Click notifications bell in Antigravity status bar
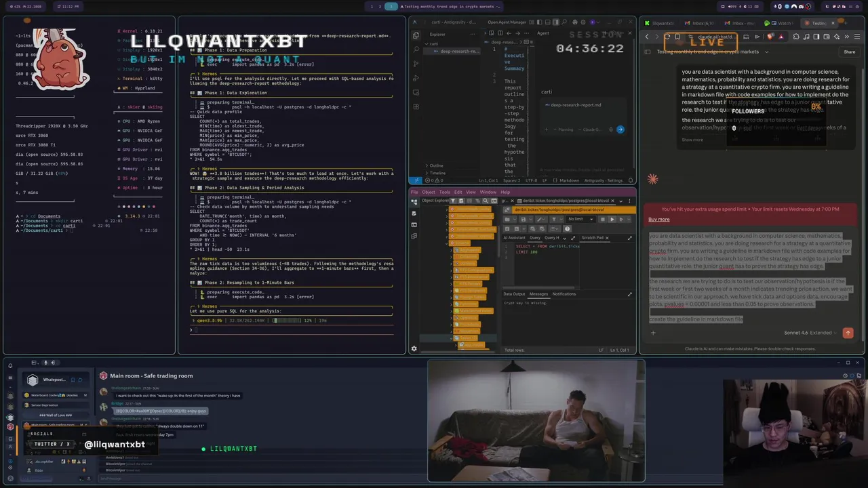 (x=631, y=180)
